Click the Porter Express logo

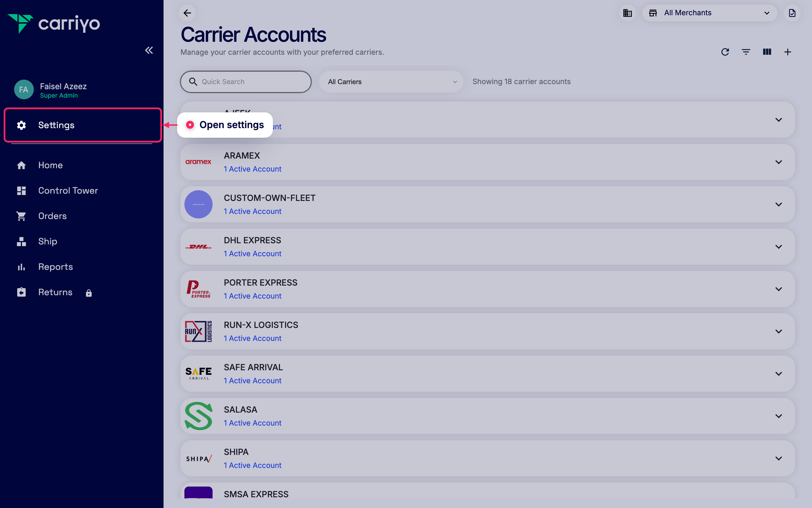[198, 289]
